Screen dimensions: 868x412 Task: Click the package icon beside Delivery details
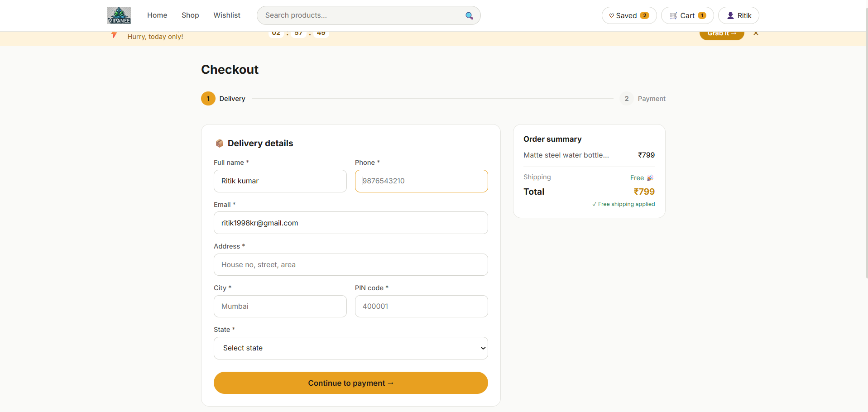pyautogui.click(x=220, y=143)
